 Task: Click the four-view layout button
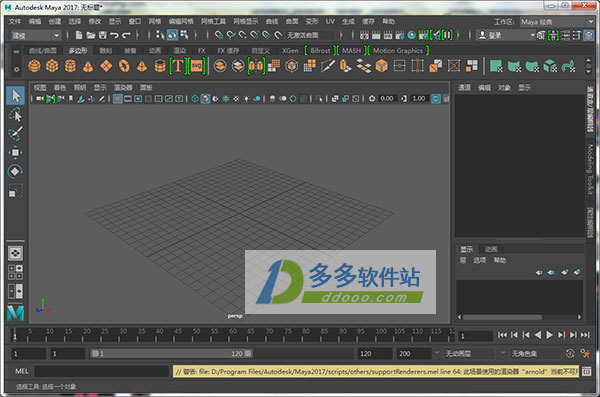coord(15,272)
